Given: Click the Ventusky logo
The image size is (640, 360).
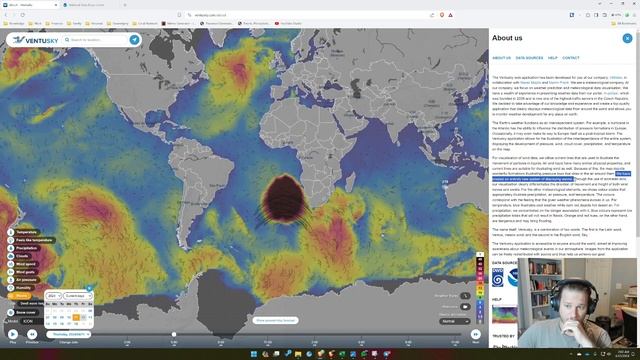Looking at the screenshot, I should (x=36, y=40).
